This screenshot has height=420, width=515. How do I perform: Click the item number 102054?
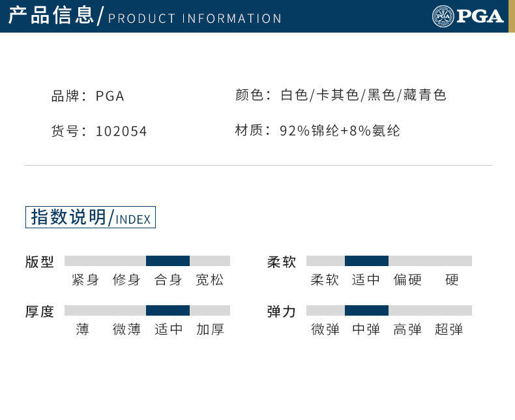click(121, 131)
